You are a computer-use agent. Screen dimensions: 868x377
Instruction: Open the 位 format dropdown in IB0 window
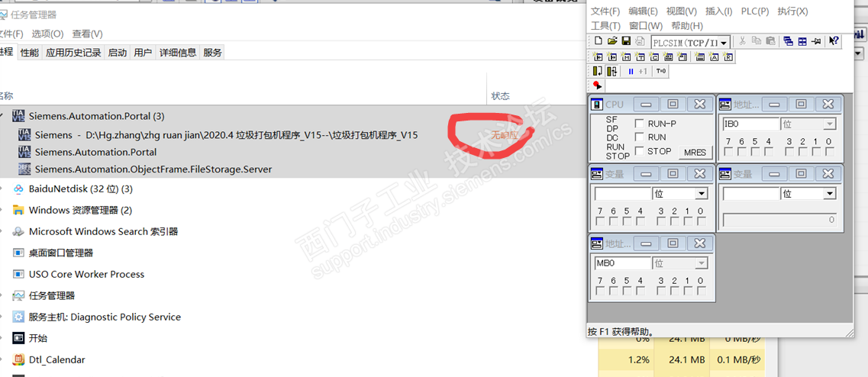pyautogui.click(x=830, y=124)
